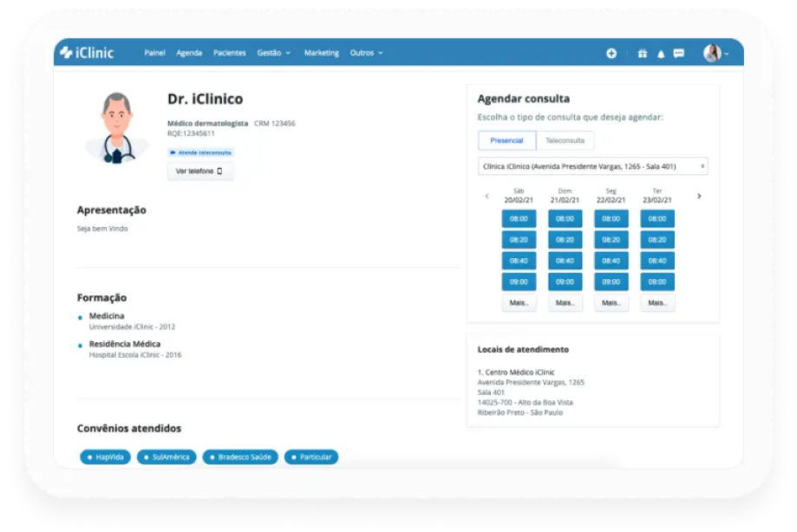Click the user profile avatar
The image size is (797, 532).
click(713, 53)
